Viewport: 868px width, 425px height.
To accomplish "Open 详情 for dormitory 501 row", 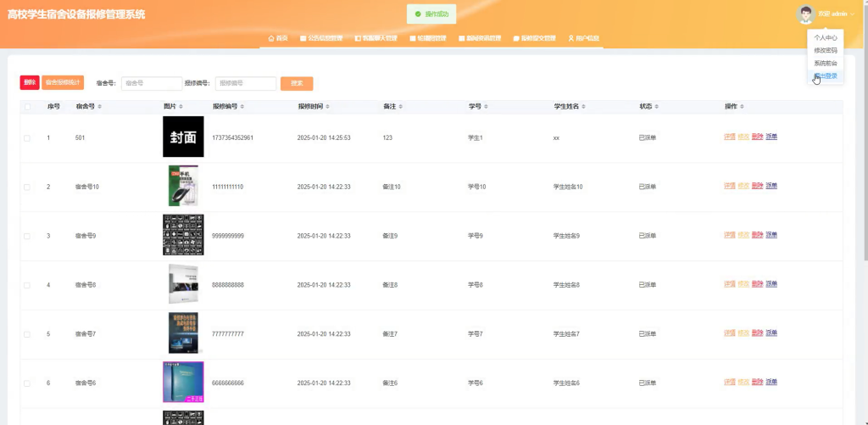I will 730,137.
